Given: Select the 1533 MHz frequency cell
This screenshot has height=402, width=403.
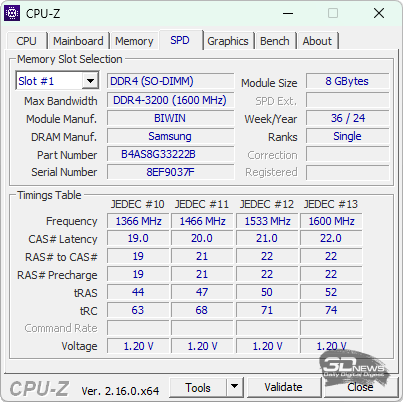Looking at the screenshot, I should point(267,221).
